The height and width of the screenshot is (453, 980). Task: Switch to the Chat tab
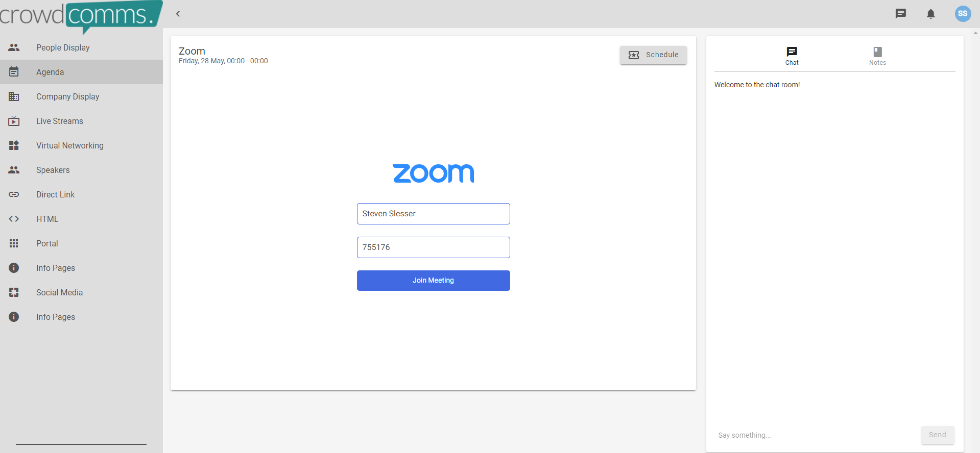[x=792, y=56]
